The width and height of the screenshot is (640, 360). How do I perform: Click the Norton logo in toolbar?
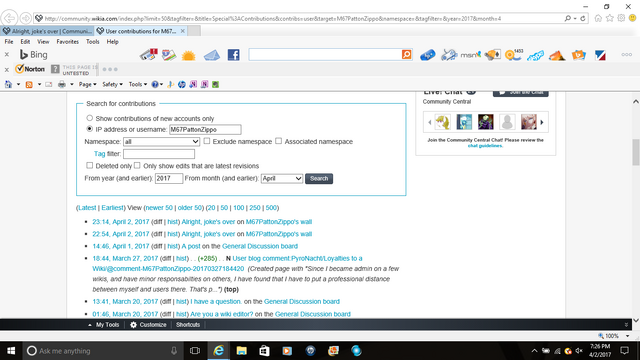30,69
